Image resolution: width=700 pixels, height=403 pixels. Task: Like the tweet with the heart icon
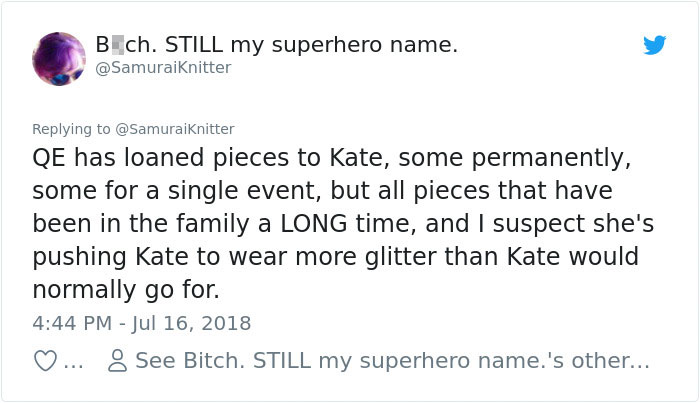point(45,362)
